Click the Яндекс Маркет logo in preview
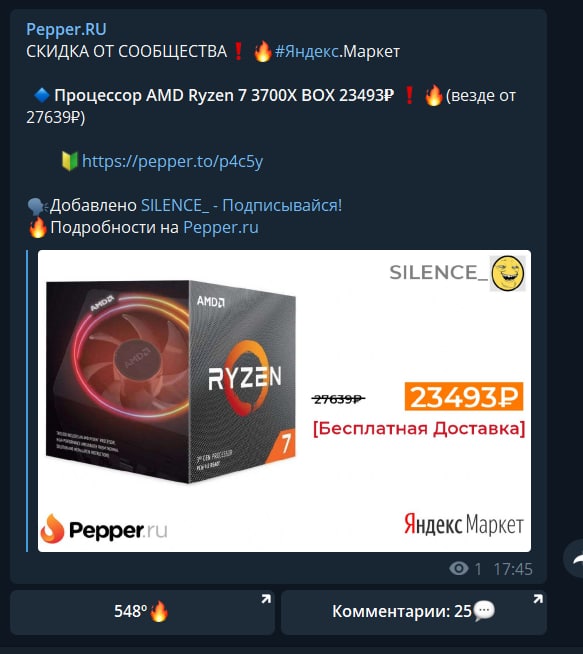The image size is (583, 654). click(x=464, y=524)
